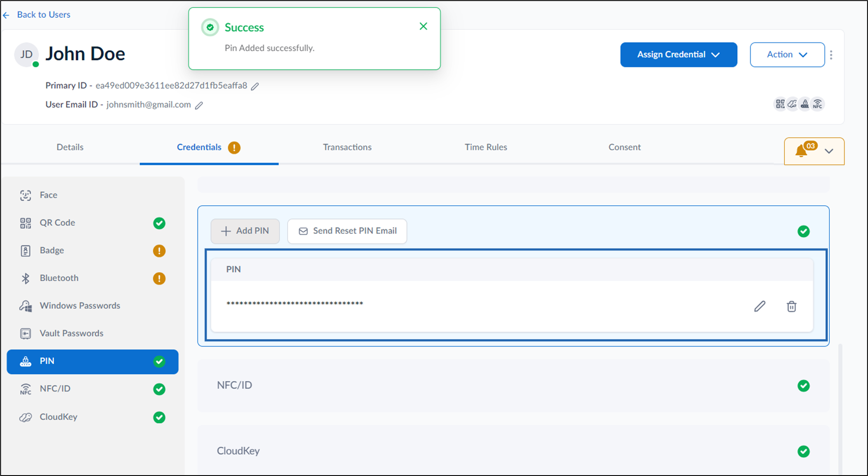
Task: Go to the Time Rules tab
Action: [x=486, y=147]
